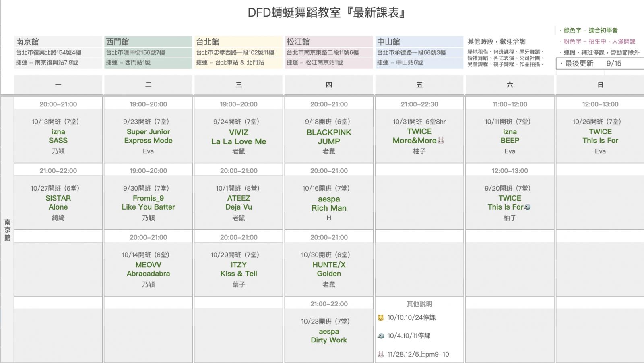The width and height of the screenshot is (644, 363).
Task: Select the Sunday column header 日
Action: tap(600, 85)
